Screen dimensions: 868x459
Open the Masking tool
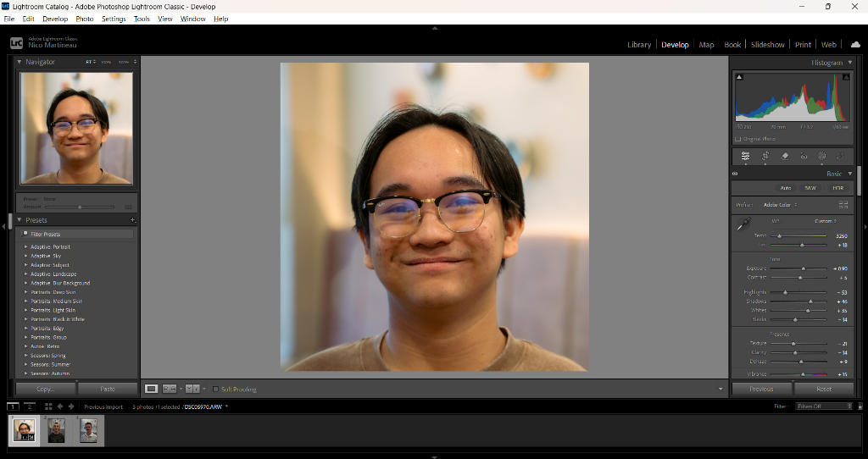tap(822, 157)
